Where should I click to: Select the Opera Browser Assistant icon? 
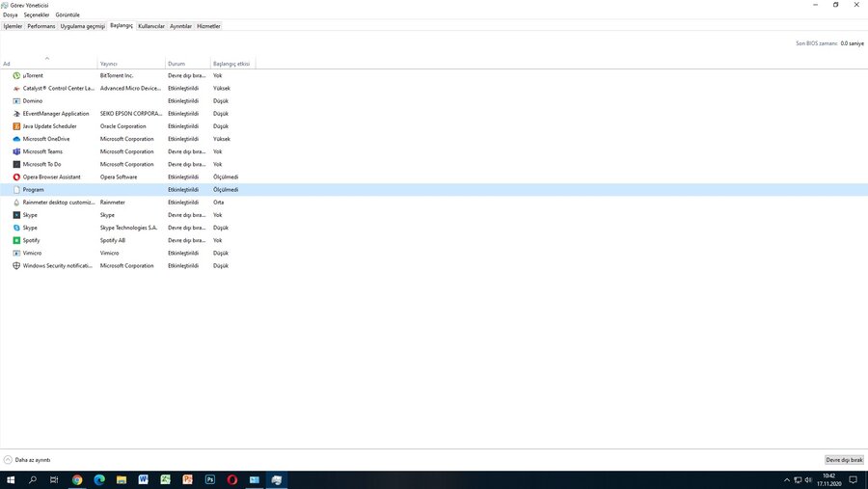click(16, 177)
